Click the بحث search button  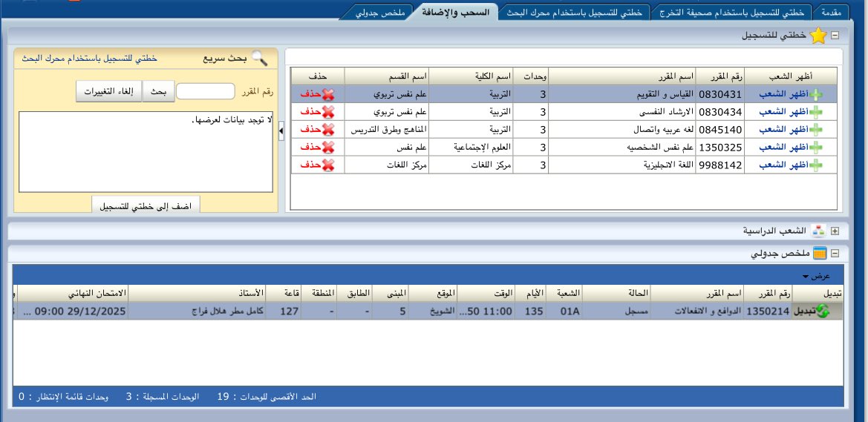pyautogui.click(x=158, y=92)
